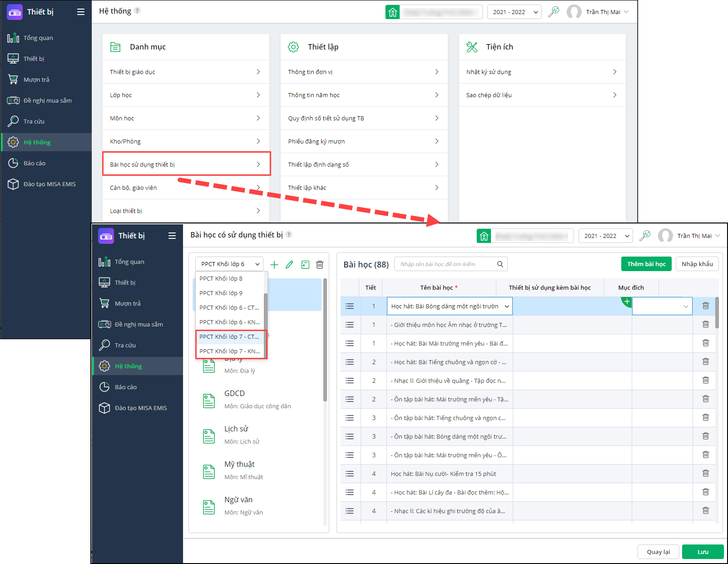Click the 'Quay lại' button
Image resolution: width=728 pixels, height=564 pixels.
coord(658,552)
